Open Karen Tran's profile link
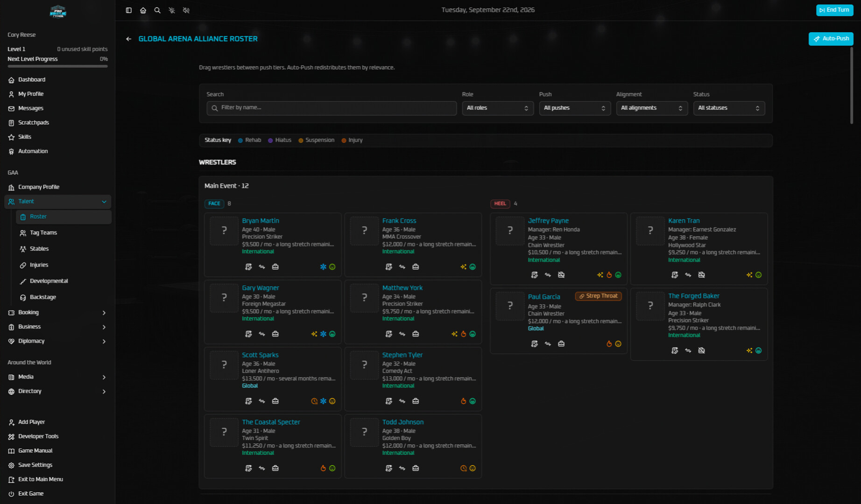Viewport: 861px width, 504px height. tap(684, 221)
